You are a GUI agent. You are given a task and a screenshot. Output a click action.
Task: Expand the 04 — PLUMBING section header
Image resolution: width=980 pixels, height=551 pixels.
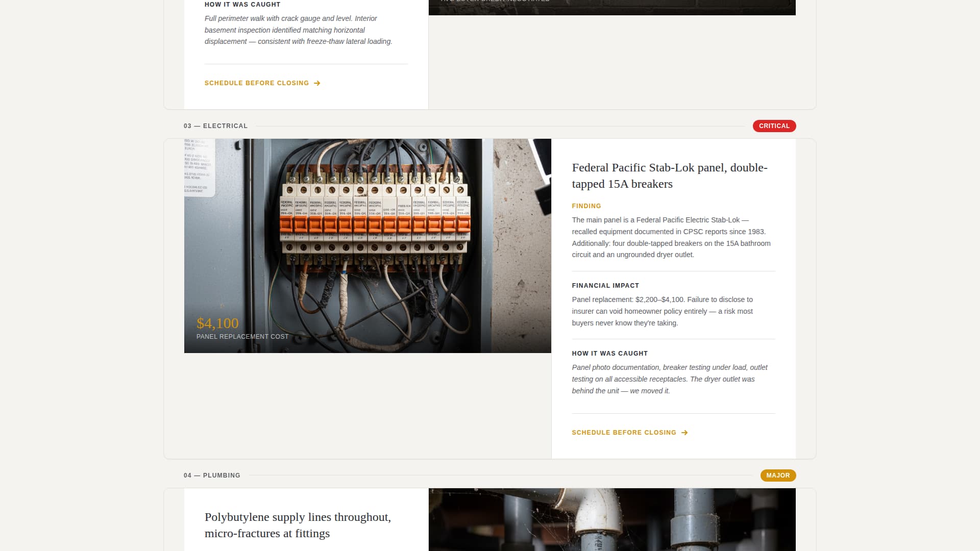point(212,475)
